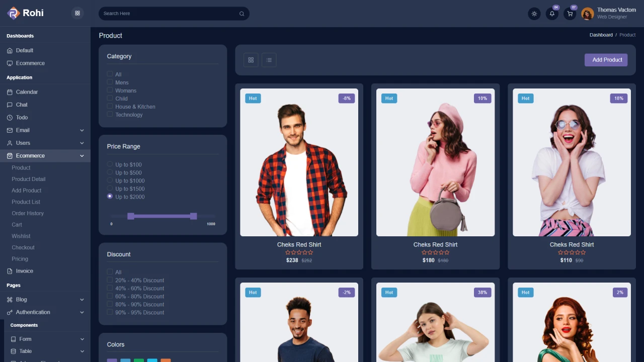Open Product List submenu item
Viewport: 644px width, 362px height.
(26, 202)
